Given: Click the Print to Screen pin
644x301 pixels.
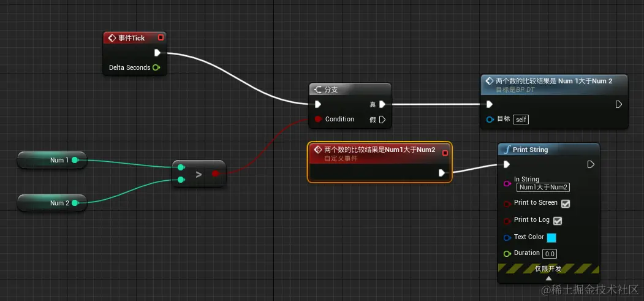Looking at the screenshot, I should [507, 204].
